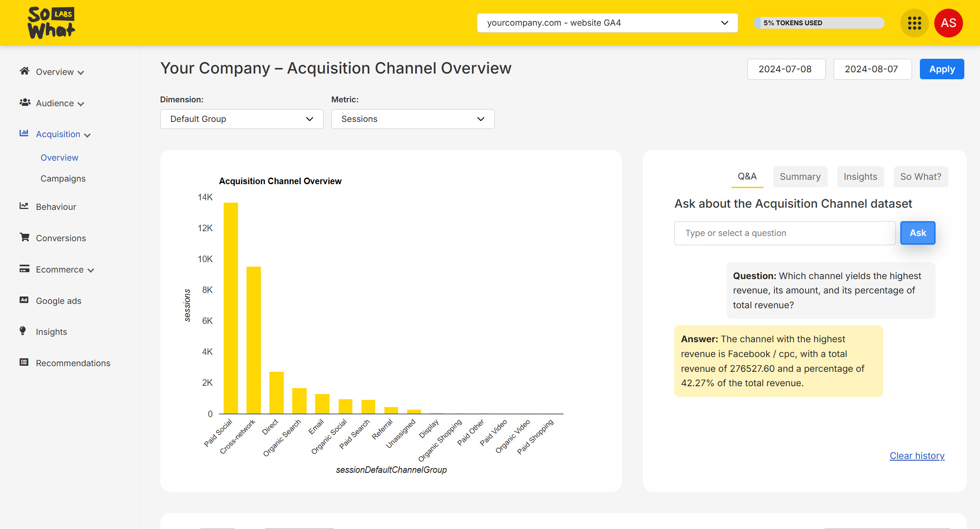Click the start date field 2024-07-08
Viewport: 980px width, 529px height.
coord(786,69)
